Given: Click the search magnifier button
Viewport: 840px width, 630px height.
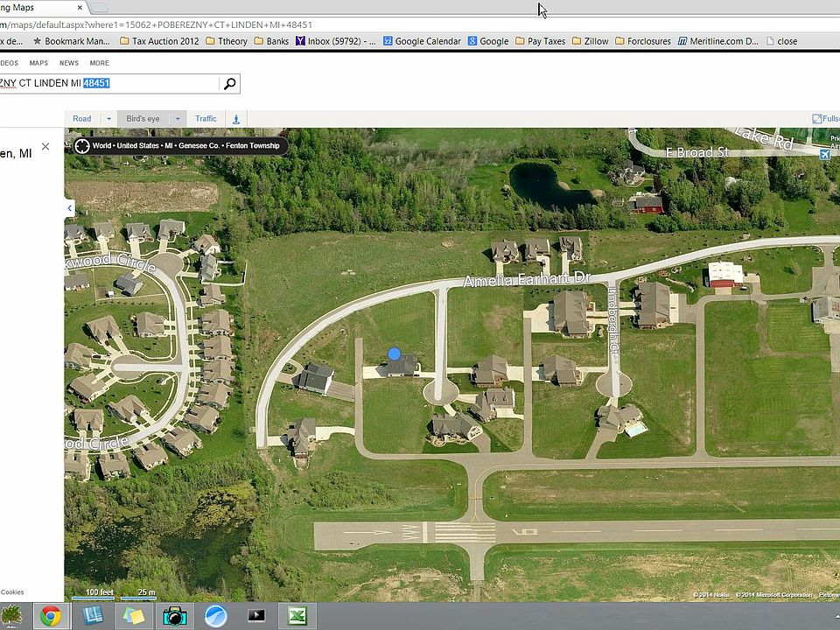Looking at the screenshot, I should (230, 84).
